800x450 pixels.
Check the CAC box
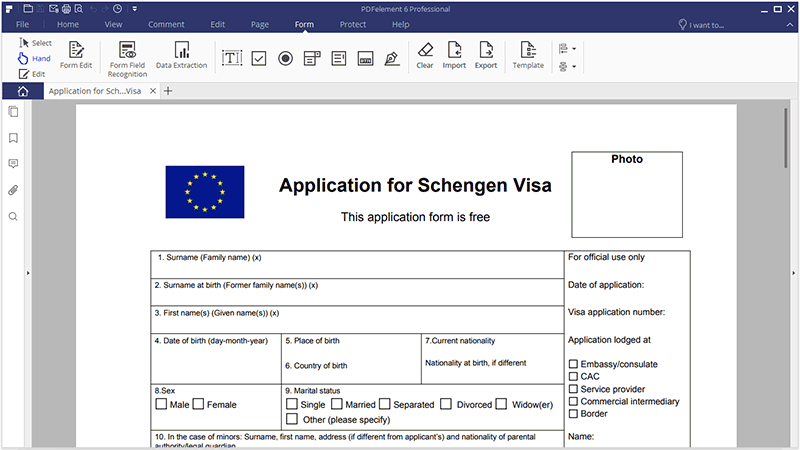[x=573, y=377]
